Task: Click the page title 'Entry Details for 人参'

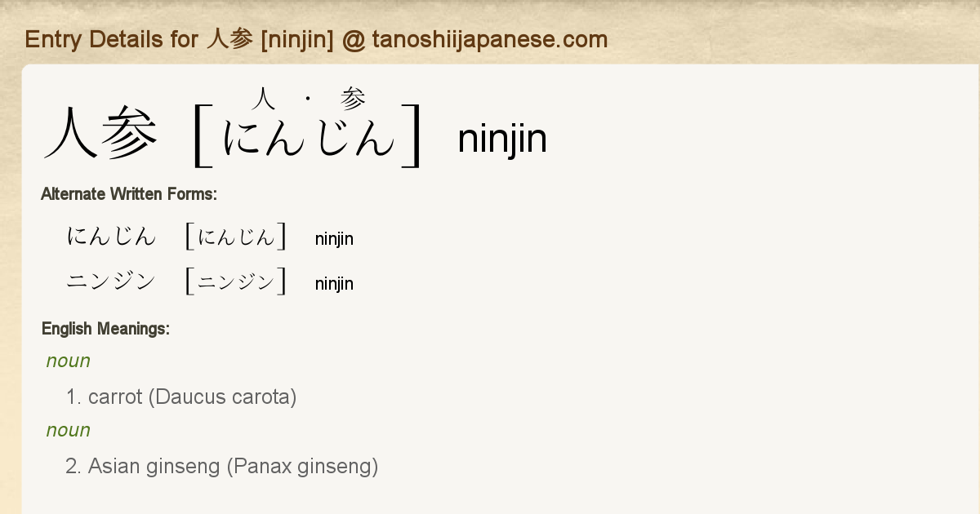Action: click(x=315, y=39)
